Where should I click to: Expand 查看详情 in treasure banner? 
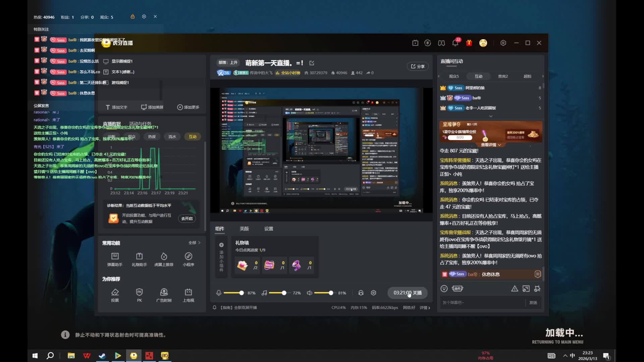491,145
